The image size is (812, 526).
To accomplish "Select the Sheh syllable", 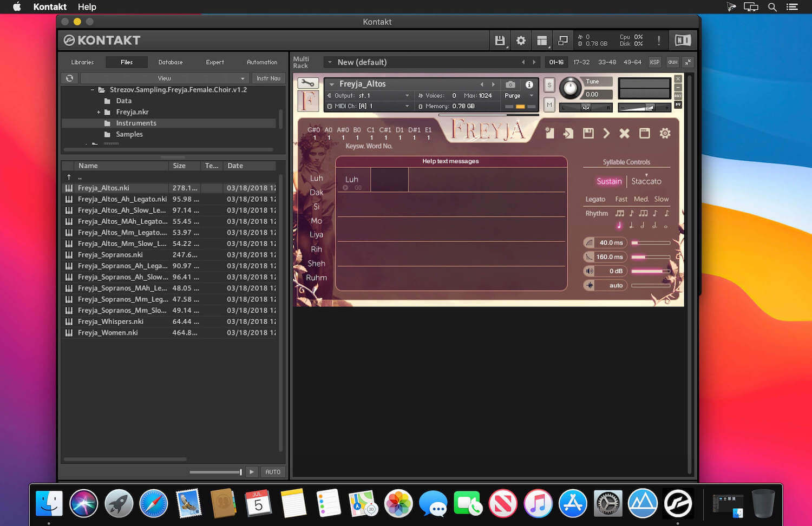I will [317, 264].
